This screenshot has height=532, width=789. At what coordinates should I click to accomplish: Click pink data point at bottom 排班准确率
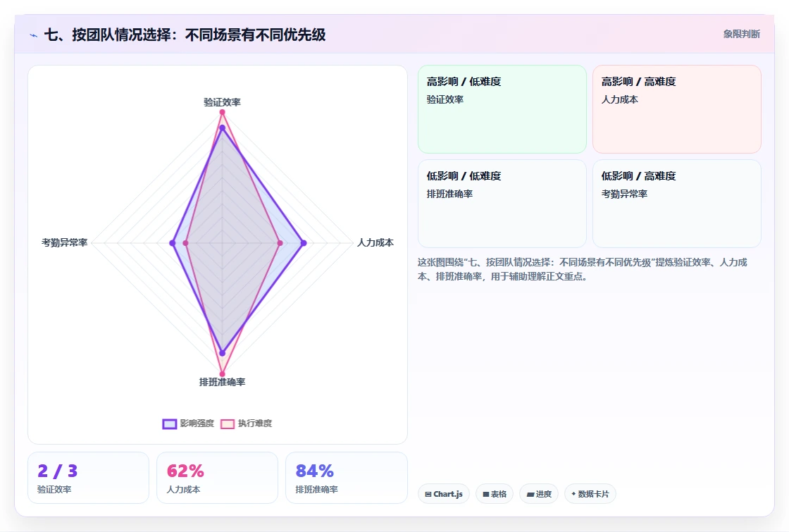[222, 374]
